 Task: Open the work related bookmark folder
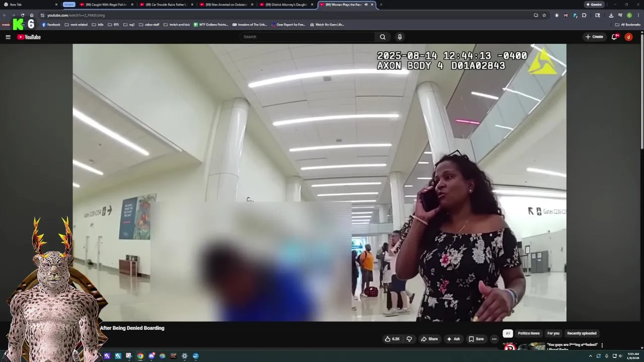click(76, 24)
